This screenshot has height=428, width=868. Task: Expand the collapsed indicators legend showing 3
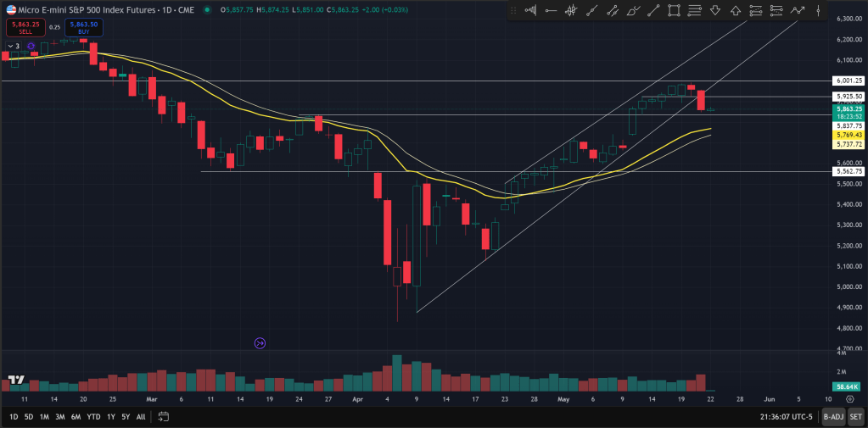coord(12,46)
